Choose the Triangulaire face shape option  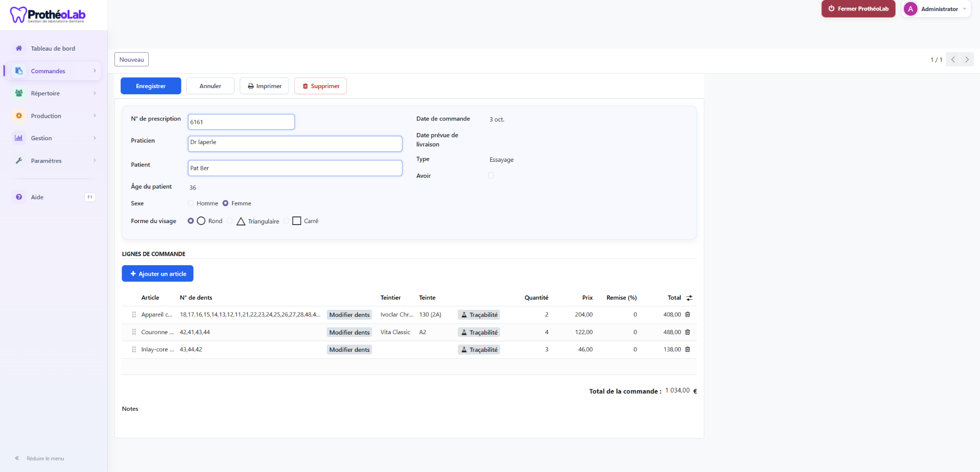[230, 221]
